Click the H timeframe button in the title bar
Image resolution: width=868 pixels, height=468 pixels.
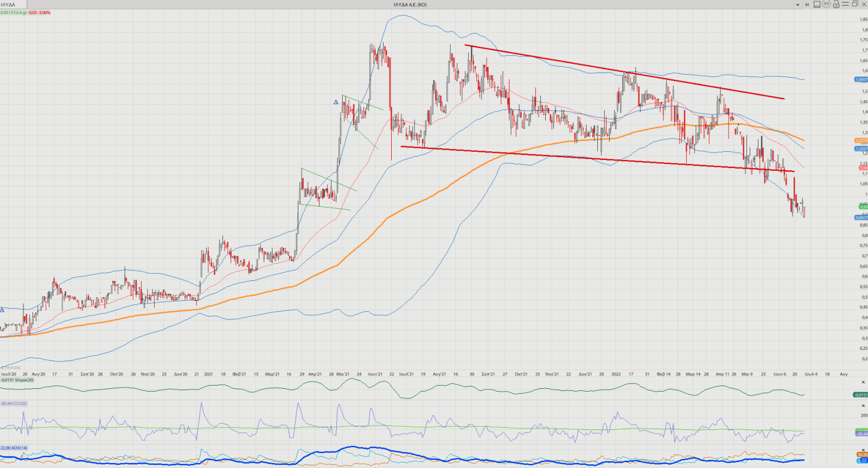807,4
